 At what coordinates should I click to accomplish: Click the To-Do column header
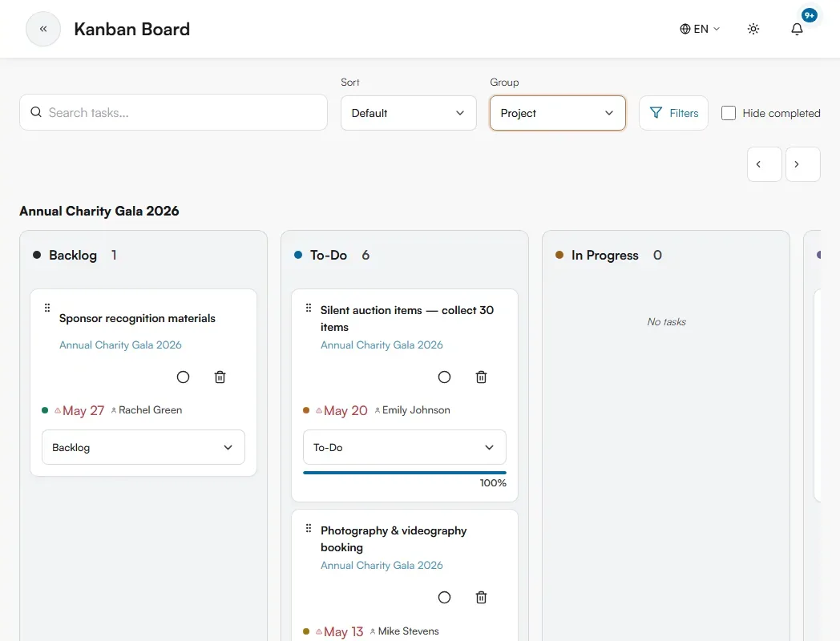pyautogui.click(x=329, y=256)
